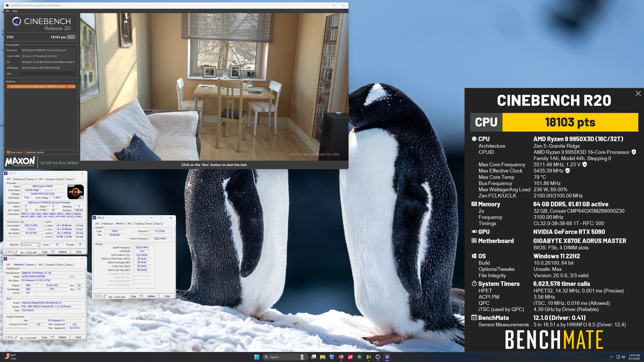Click the yellow 18103 pts score bar

point(570,122)
